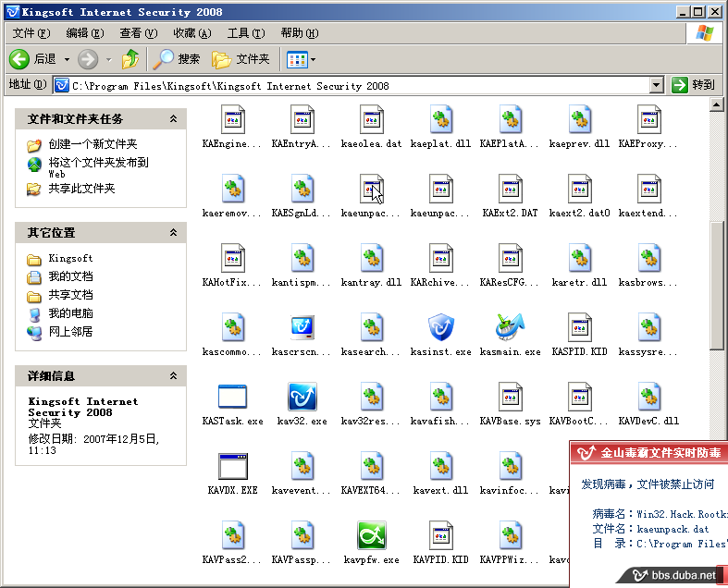728x588 pixels.
Task: Select the KASTask.exe window icon
Action: point(232,397)
